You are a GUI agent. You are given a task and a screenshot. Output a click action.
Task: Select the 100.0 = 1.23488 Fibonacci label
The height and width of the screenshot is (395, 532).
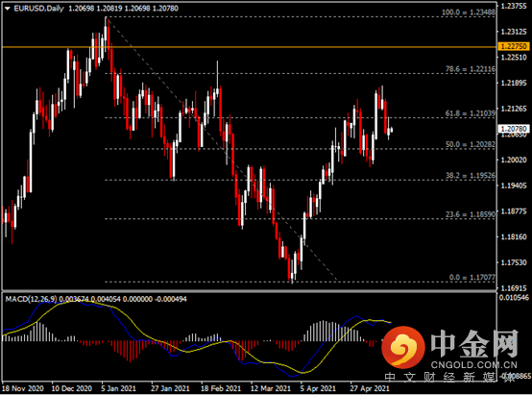coord(469,12)
